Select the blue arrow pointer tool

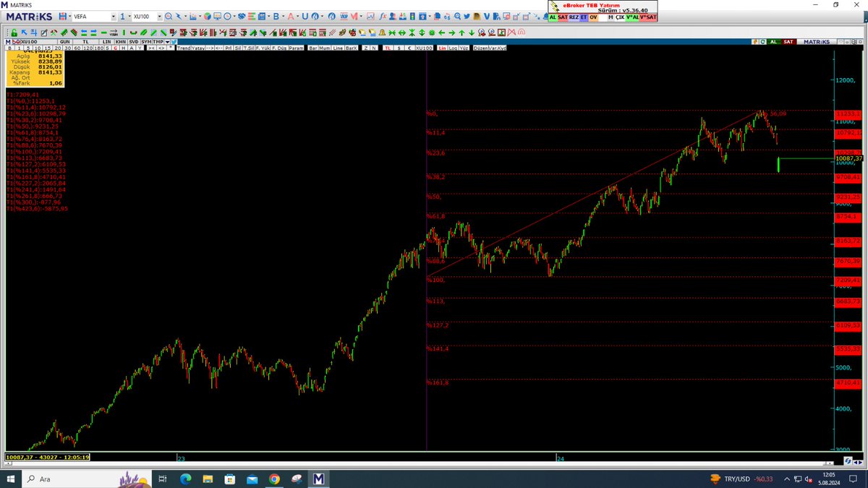click(24, 33)
